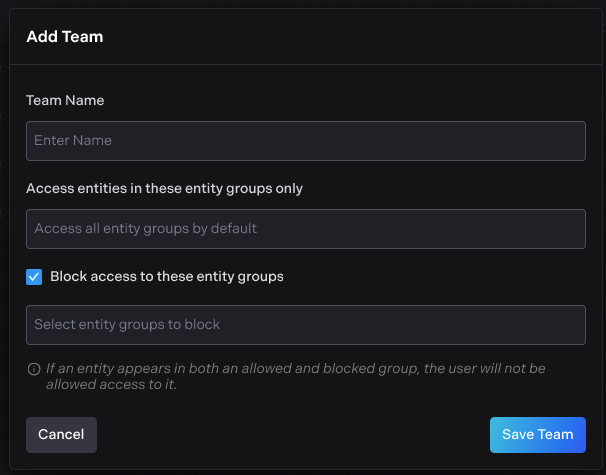Click the 'Add Team' dialog title
This screenshot has width=606, height=475.
pyautogui.click(x=65, y=37)
